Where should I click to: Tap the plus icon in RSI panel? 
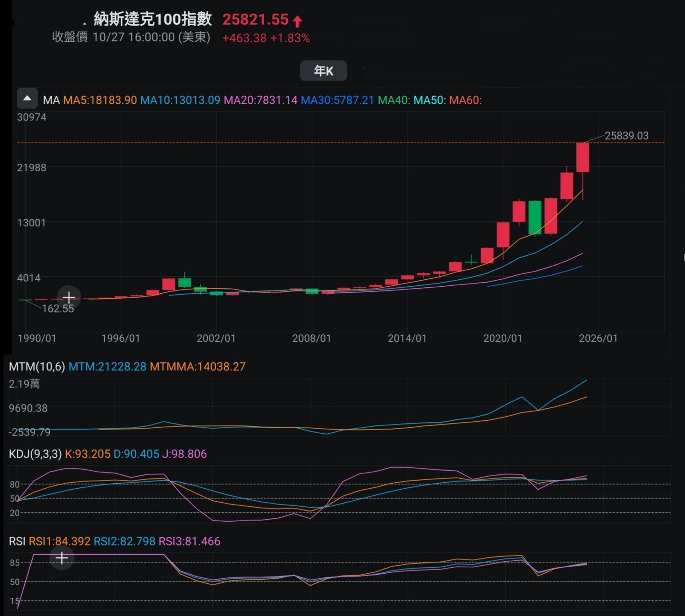[62, 558]
